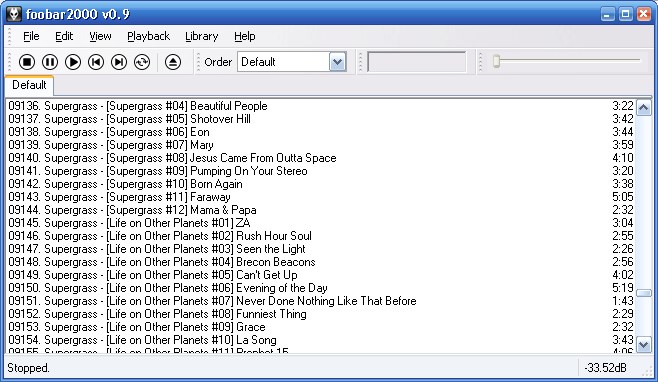The height and width of the screenshot is (382, 658).
Task: Click the Order combo box showing Default
Action: 292,62
